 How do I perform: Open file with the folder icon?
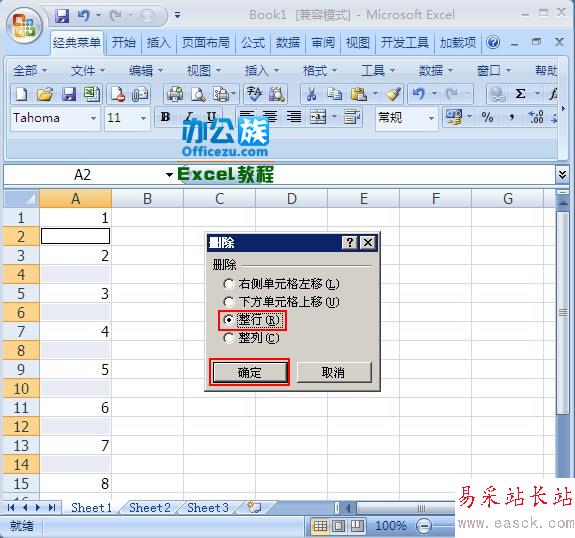click(45, 94)
